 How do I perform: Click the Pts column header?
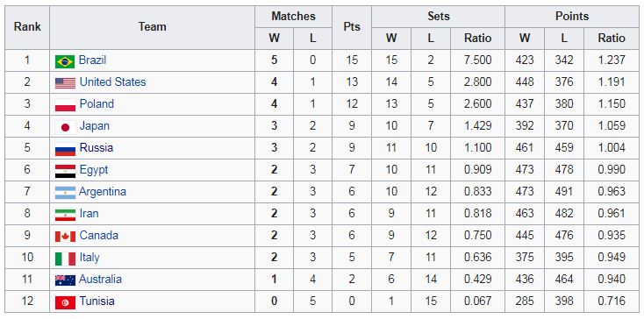[352, 27]
